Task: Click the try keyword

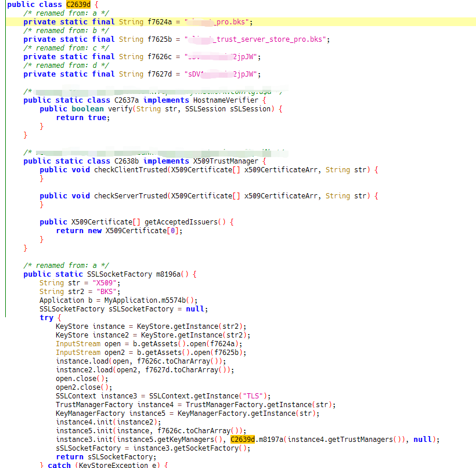Action: 46,318
